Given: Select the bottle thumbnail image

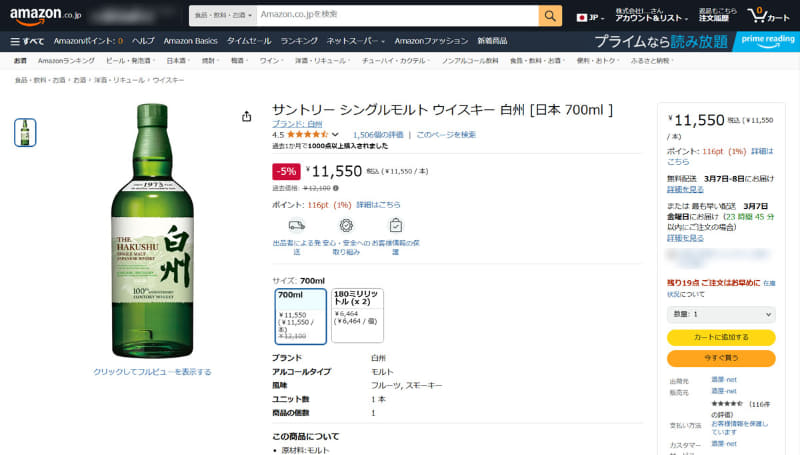Looking at the screenshot, I should (x=25, y=133).
